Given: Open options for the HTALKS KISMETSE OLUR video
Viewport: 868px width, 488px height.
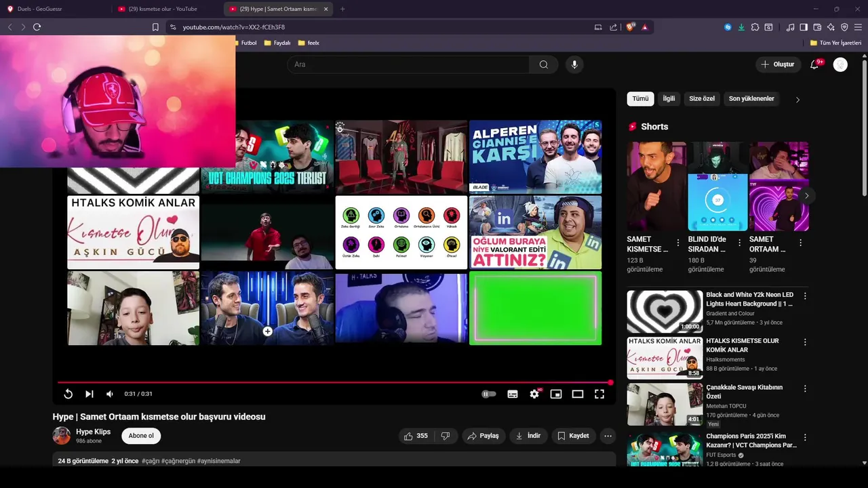Looking at the screenshot, I should (805, 342).
